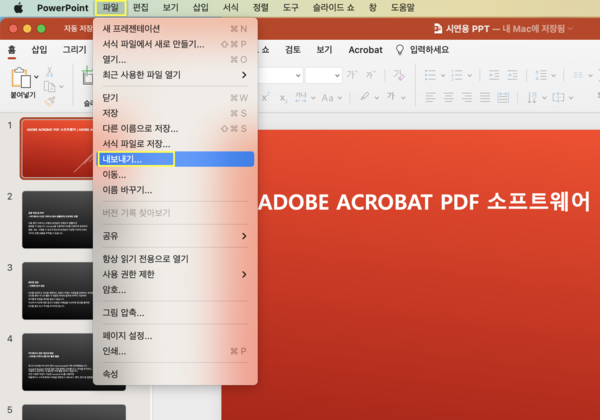Click the Format Painter brush icon

click(50, 101)
